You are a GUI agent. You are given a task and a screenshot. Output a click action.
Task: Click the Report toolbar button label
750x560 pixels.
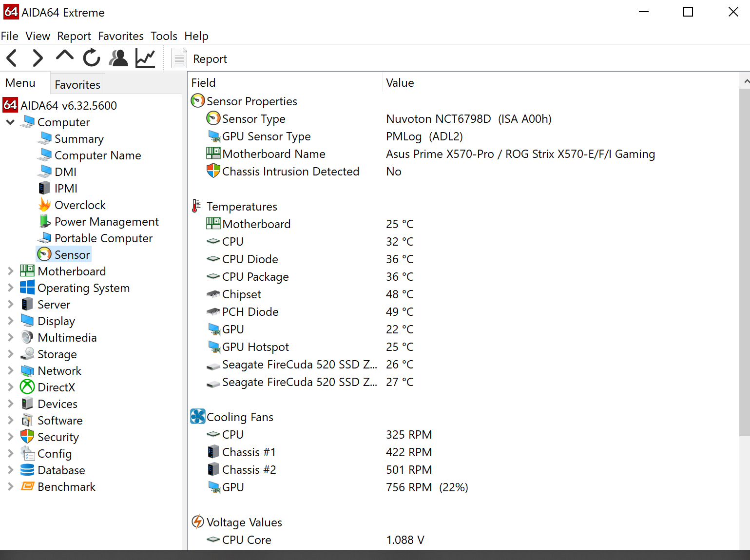click(x=210, y=59)
